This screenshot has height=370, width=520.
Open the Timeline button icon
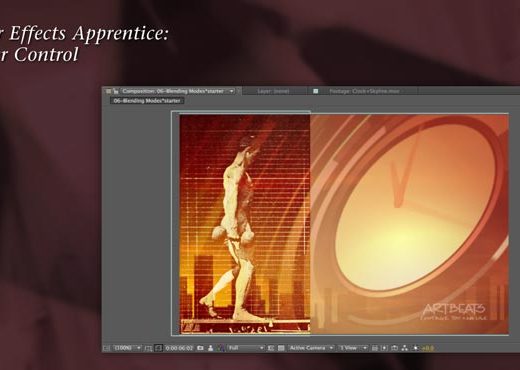(x=394, y=348)
